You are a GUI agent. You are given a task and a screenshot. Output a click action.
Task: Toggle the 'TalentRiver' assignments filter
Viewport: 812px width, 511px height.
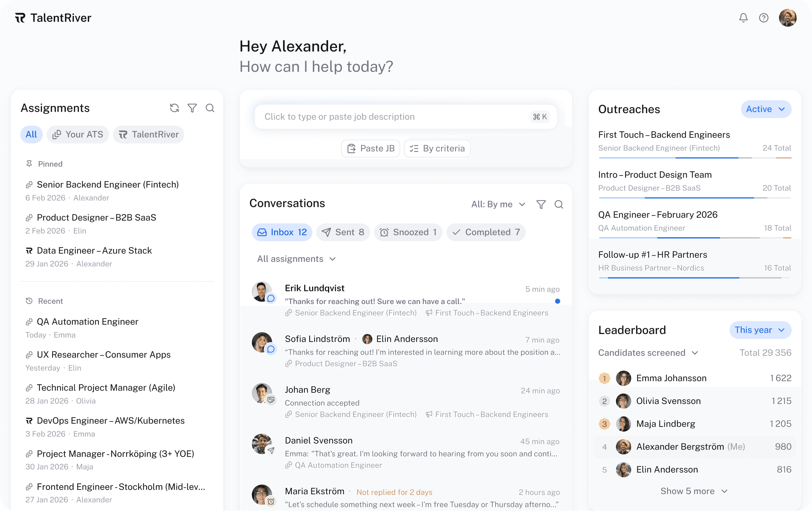(148, 134)
